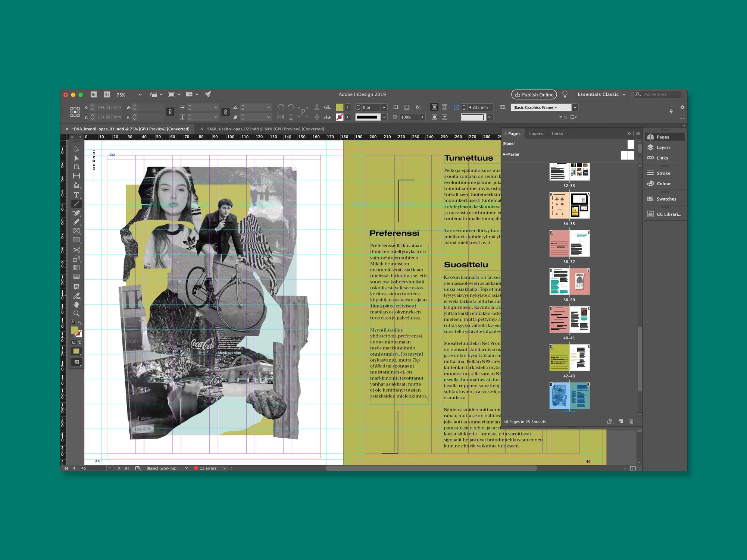Select the Pen tool
Image resolution: width=747 pixels, height=560 pixels.
(x=76, y=213)
